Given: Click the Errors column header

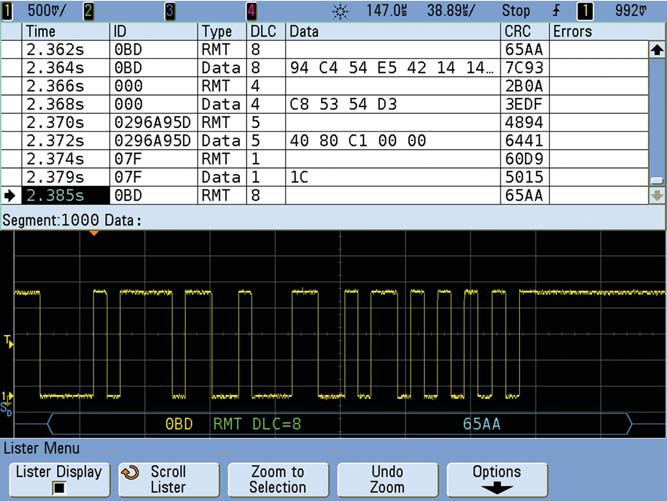Looking at the screenshot, I should point(572,32).
